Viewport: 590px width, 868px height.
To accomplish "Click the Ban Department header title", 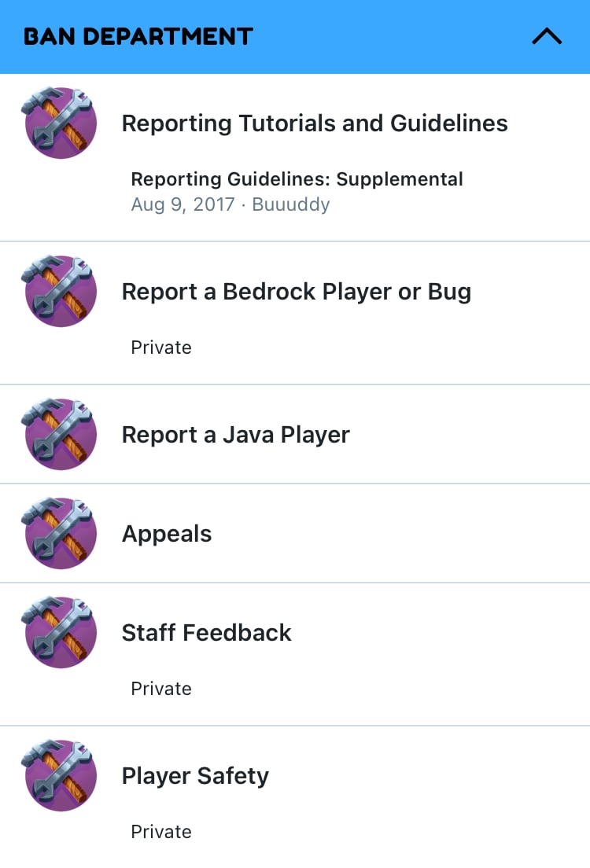I will 138,36.
